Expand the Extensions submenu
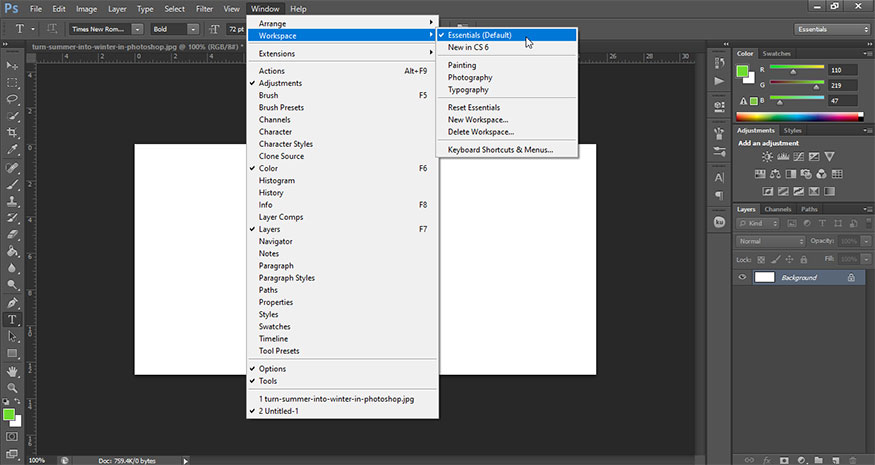 (x=343, y=54)
